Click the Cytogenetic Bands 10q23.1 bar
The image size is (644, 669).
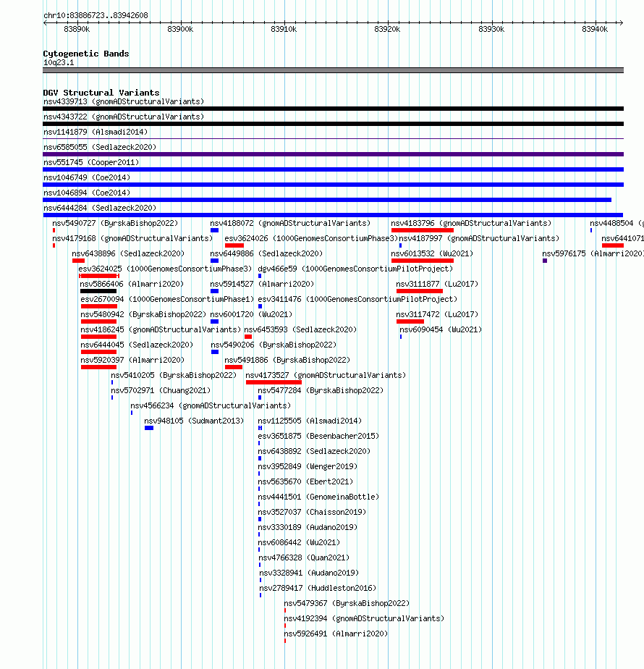(333, 70)
